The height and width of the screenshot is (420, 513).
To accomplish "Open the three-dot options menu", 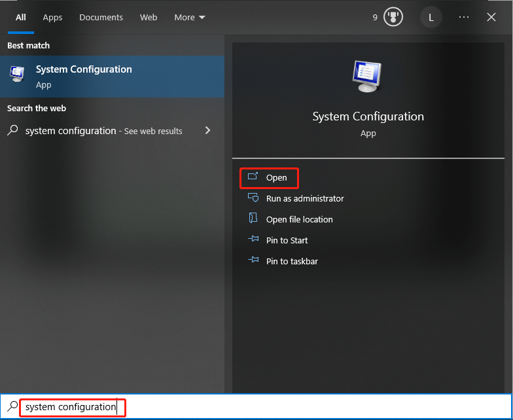I will [x=463, y=17].
